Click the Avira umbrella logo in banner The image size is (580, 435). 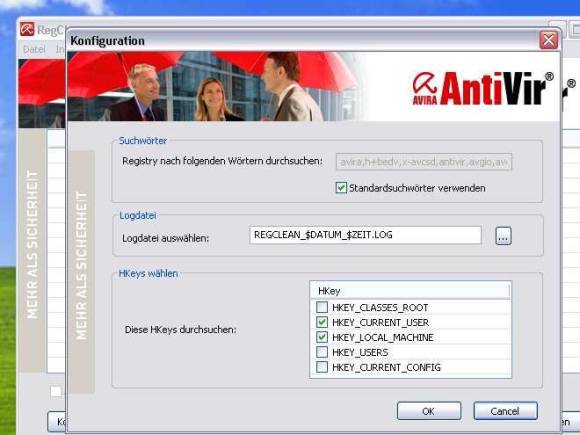[x=425, y=88]
